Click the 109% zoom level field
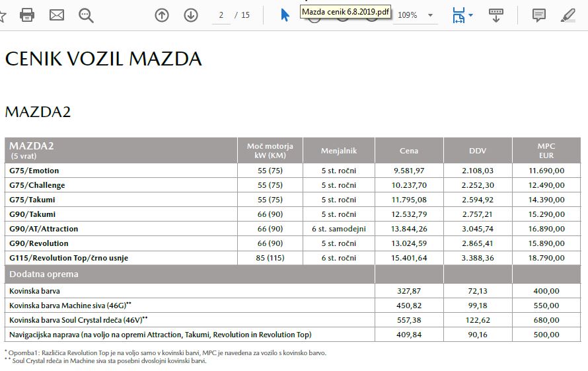Viewport: 588px width, 371px height. [x=407, y=15]
